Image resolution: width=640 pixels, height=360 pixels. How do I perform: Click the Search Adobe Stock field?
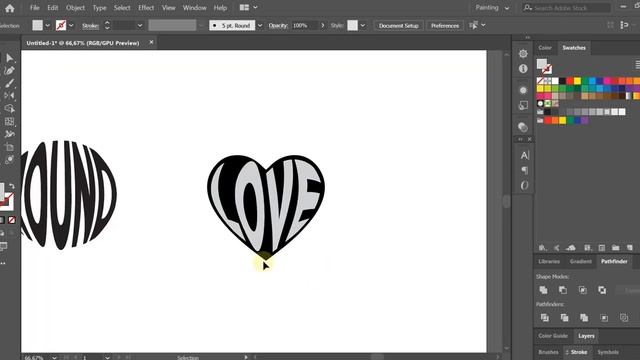[x=567, y=8]
